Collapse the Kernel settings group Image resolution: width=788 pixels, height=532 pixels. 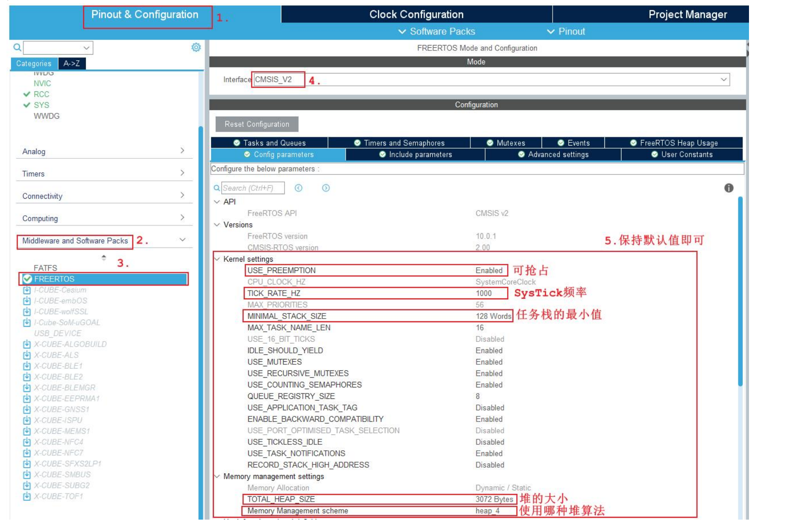[217, 259]
